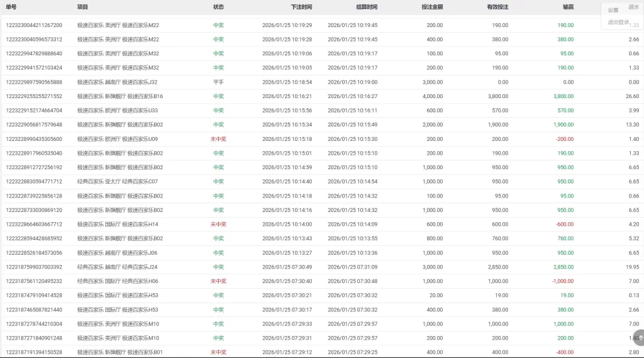The width and height of the screenshot is (644, 358).
Task: Choose 退出登录 to log out
Action: coord(618,23)
